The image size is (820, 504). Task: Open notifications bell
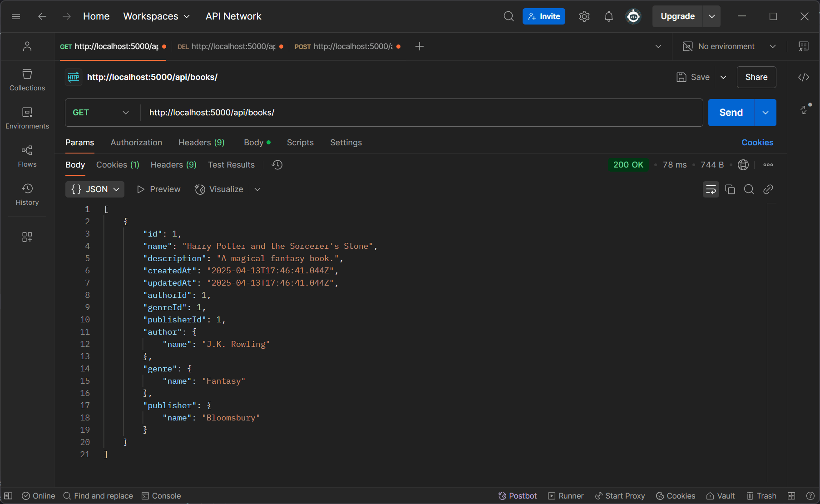pos(609,16)
